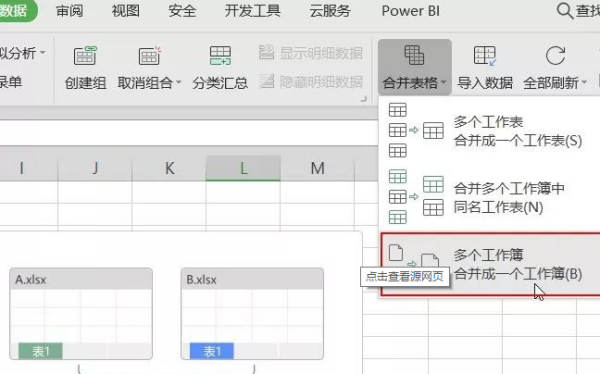The height and width of the screenshot is (374, 600).
Task: Open the outline group dialog launcher
Action: [x=363, y=99]
